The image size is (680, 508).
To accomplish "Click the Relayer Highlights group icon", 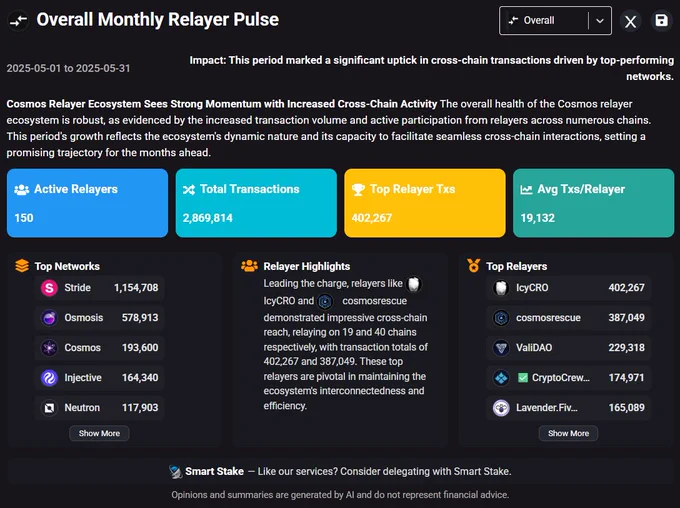I will pos(249,265).
